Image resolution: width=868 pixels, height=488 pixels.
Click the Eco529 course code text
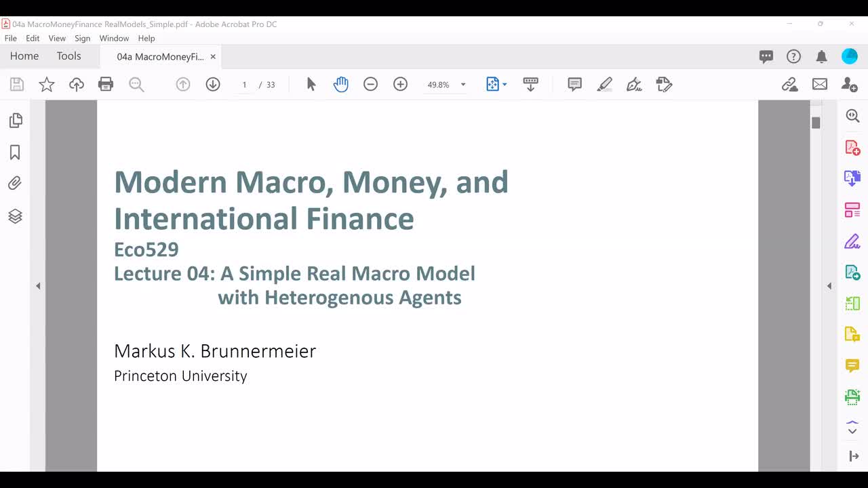click(x=146, y=250)
